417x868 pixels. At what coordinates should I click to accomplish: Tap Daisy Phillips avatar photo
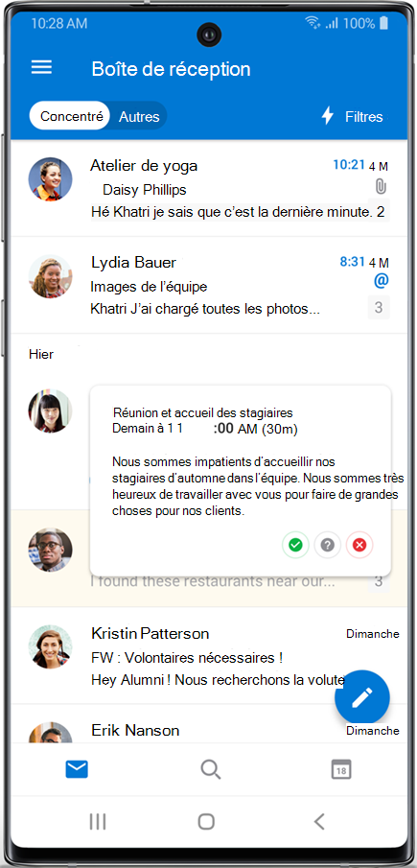[x=50, y=178]
